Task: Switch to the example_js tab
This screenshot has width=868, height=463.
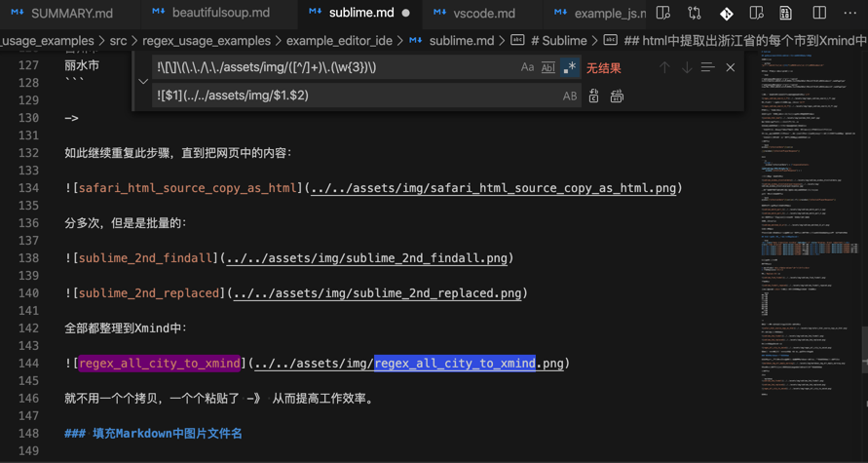Action: click(x=594, y=14)
